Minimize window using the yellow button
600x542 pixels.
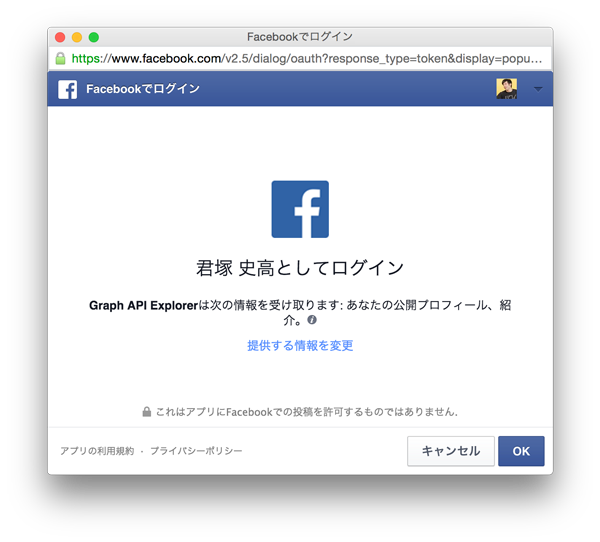77,37
